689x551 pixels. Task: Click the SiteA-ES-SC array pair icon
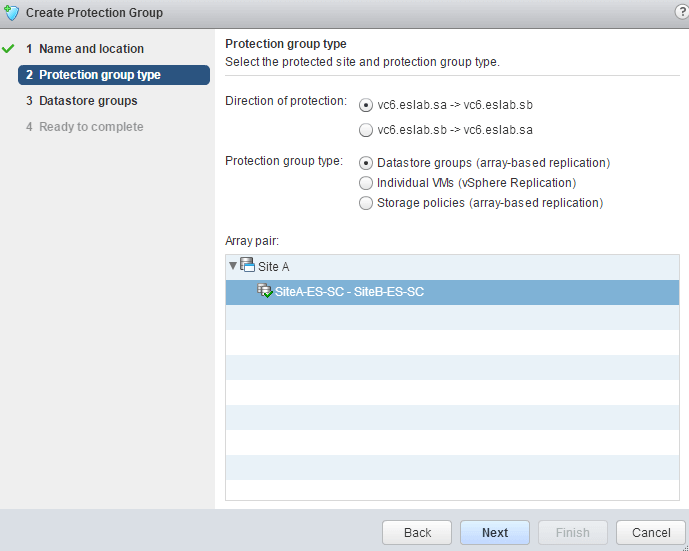265,291
